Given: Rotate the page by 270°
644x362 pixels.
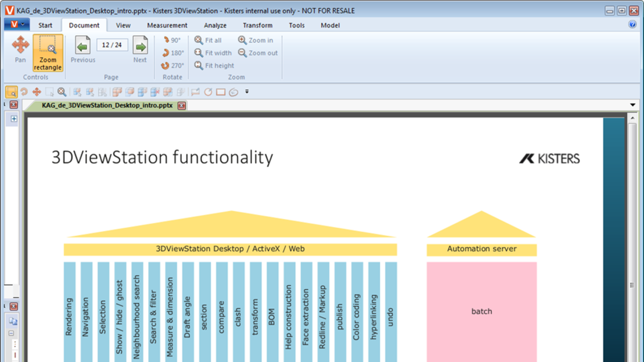Looking at the screenshot, I should coord(172,65).
